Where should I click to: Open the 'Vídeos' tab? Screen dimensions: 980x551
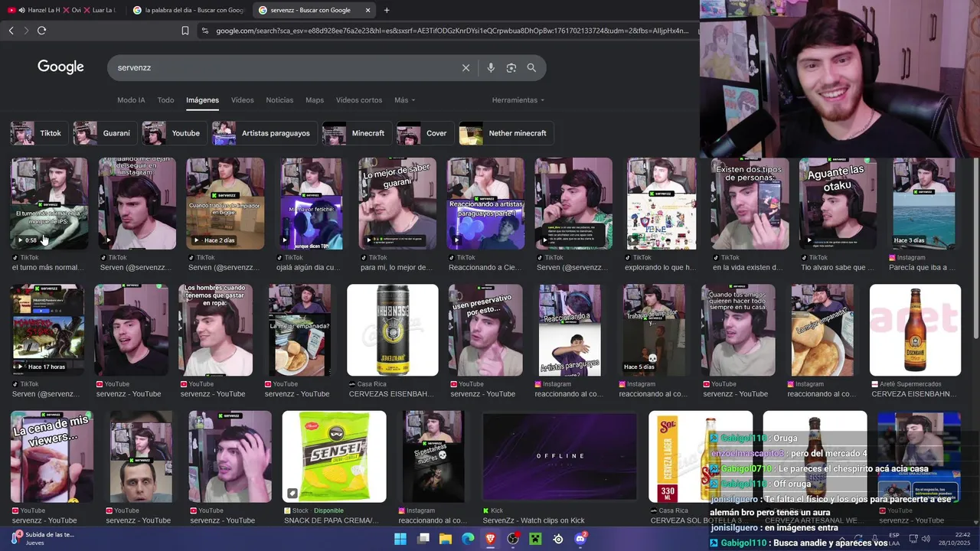point(242,100)
